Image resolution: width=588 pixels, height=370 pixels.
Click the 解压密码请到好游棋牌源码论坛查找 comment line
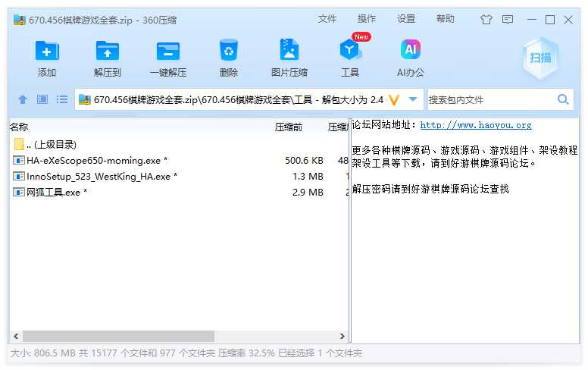point(430,189)
